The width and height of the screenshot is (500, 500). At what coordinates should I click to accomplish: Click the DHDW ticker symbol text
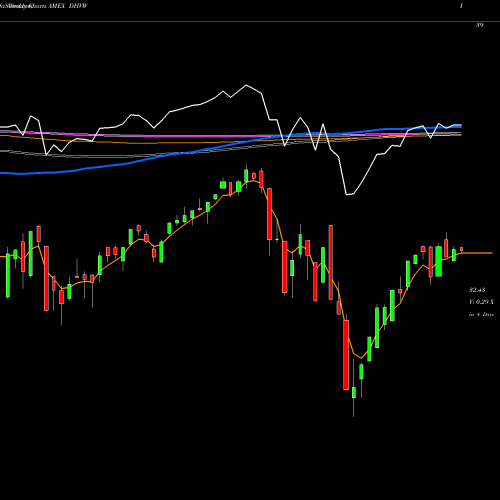pyautogui.click(x=77, y=6)
